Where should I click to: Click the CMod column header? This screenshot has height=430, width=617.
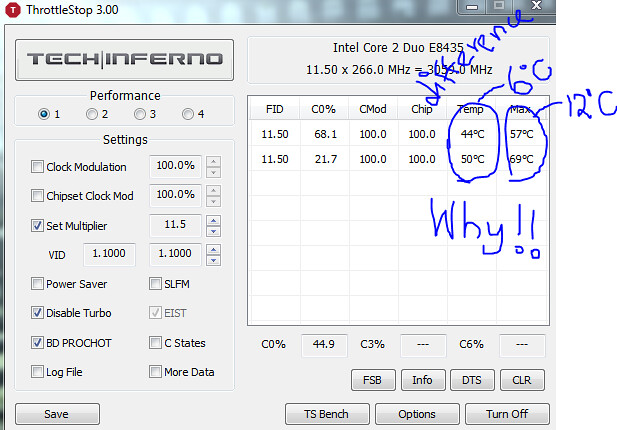coord(373,109)
